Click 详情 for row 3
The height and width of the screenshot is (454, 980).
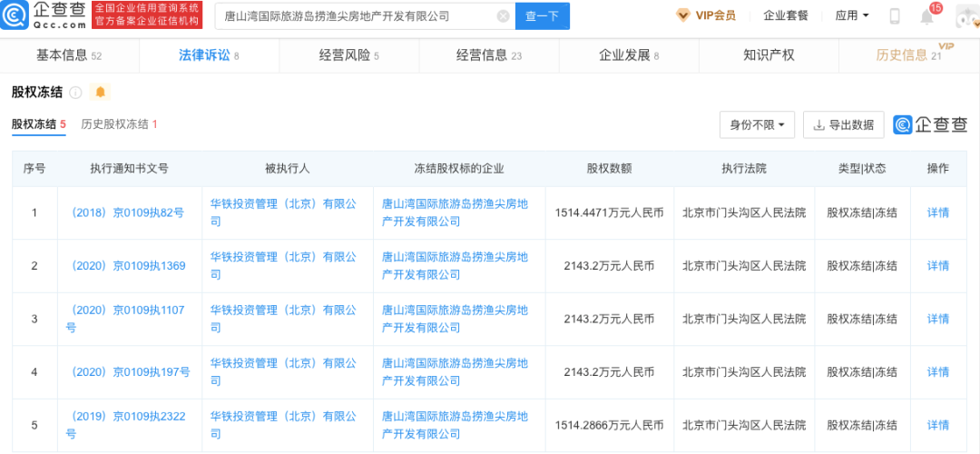click(937, 319)
